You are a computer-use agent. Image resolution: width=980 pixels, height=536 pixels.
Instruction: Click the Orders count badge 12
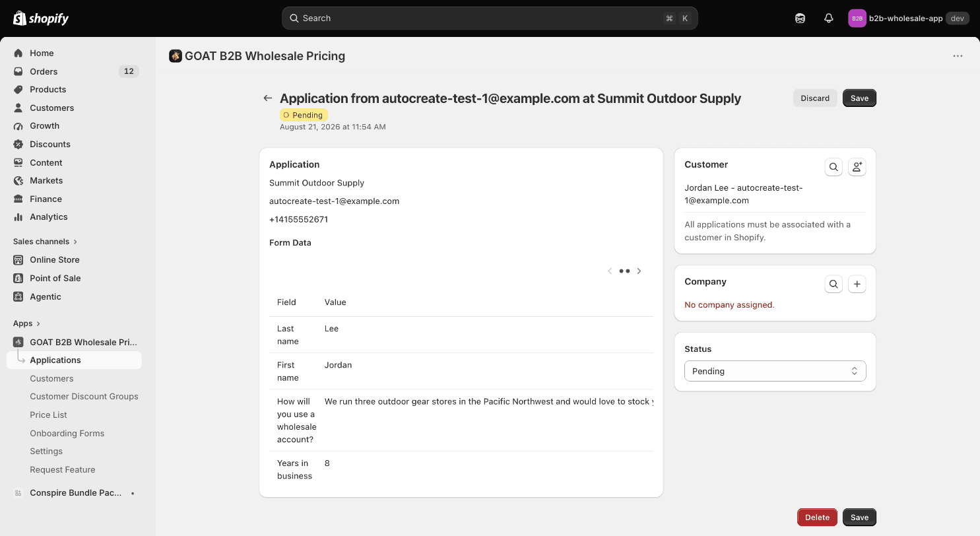pos(129,71)
